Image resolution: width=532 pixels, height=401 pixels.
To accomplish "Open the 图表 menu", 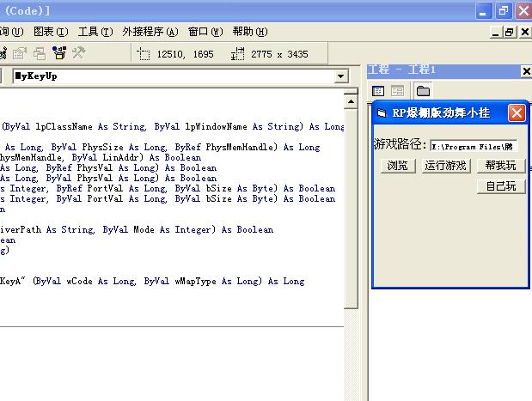I will pyautogui.click(x=49, y=32).
